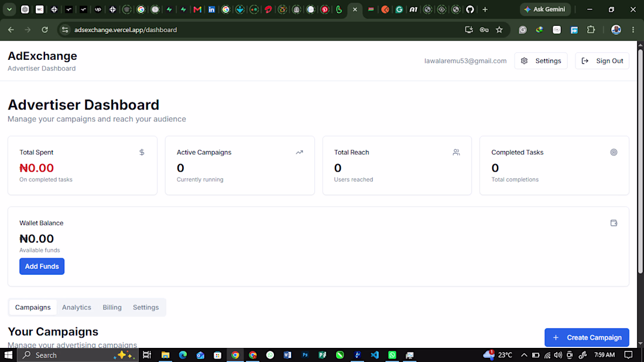644x362 pixels.
Task: Switch to the Campaigns tab
Action: (x=33, y=308)
